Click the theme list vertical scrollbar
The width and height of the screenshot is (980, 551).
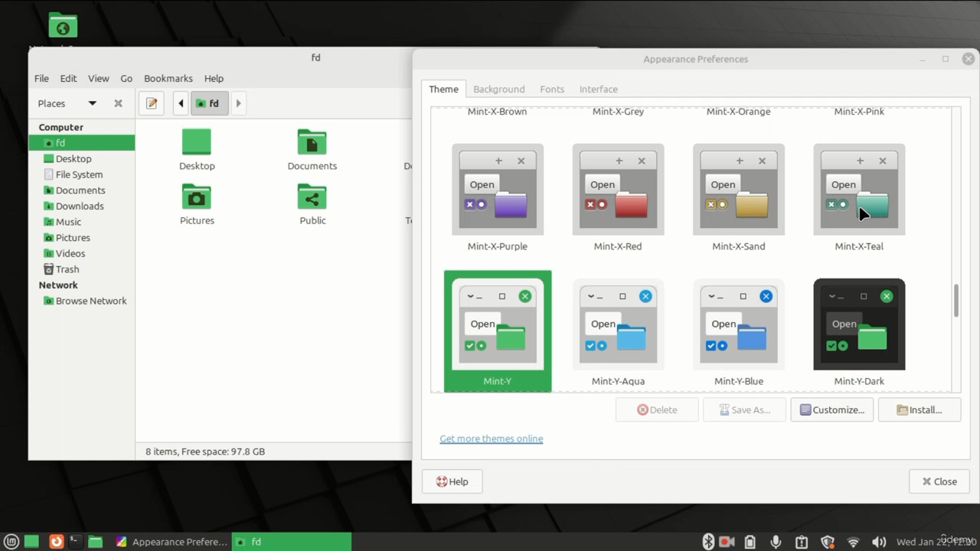(955, 301)
